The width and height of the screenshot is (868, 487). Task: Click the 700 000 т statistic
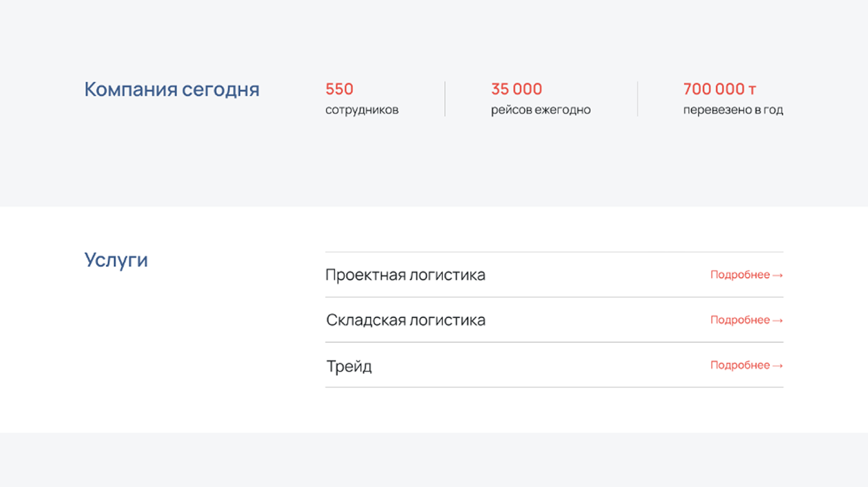(719, 89)
